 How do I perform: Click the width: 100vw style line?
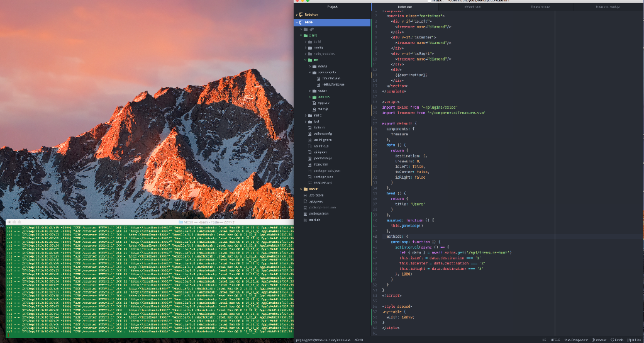[x=401, y=317]
